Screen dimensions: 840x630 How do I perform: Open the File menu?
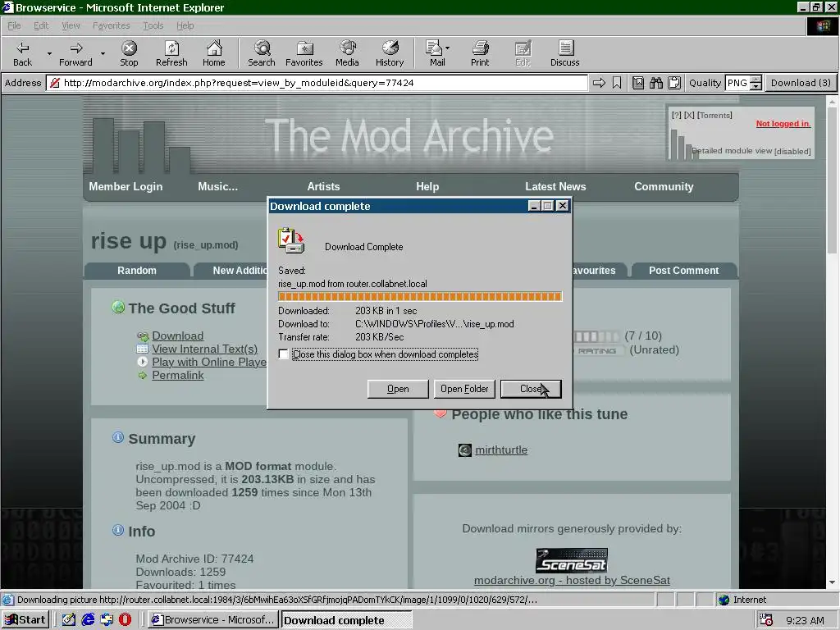[x=14, y=25]
